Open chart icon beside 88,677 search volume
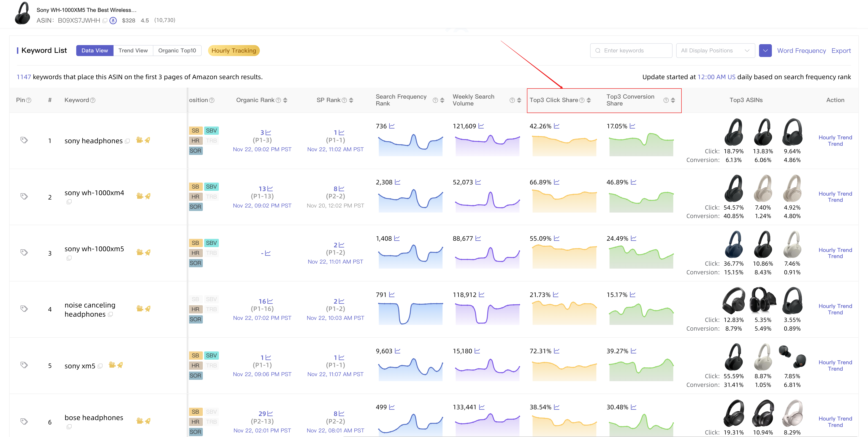Image resolution: width=868 pixels, height=437 pixels. pyautogui.click(x=478, y=239)
